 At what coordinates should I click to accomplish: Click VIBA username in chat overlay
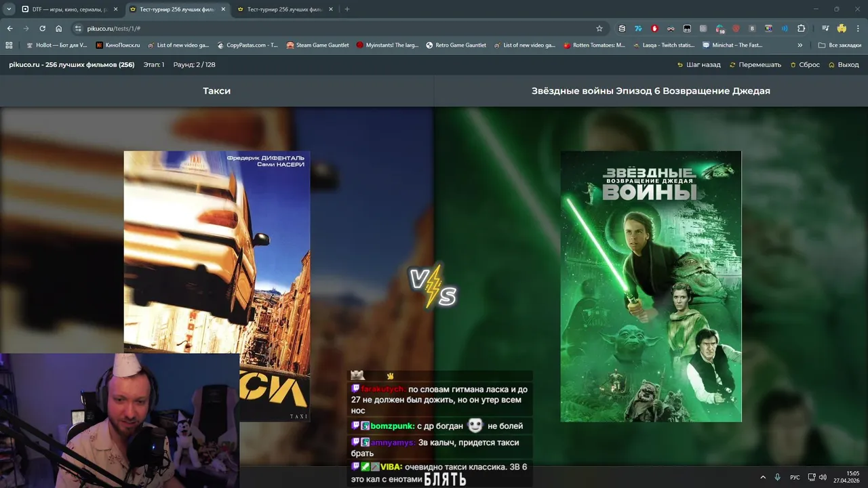(x=391, y=467)
